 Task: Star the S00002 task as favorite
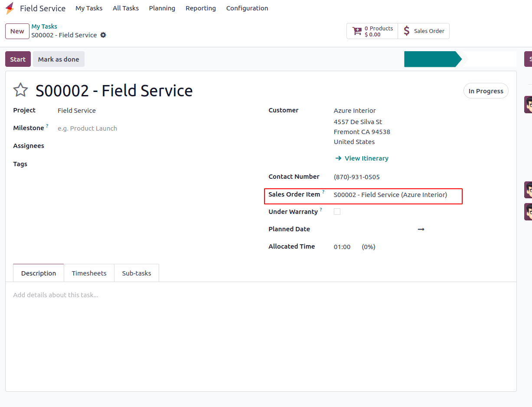coord(20,90)
